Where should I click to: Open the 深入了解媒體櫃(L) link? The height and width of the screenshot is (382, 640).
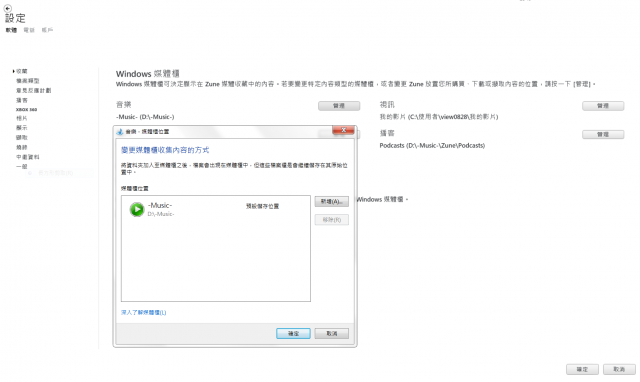point(144,313)
